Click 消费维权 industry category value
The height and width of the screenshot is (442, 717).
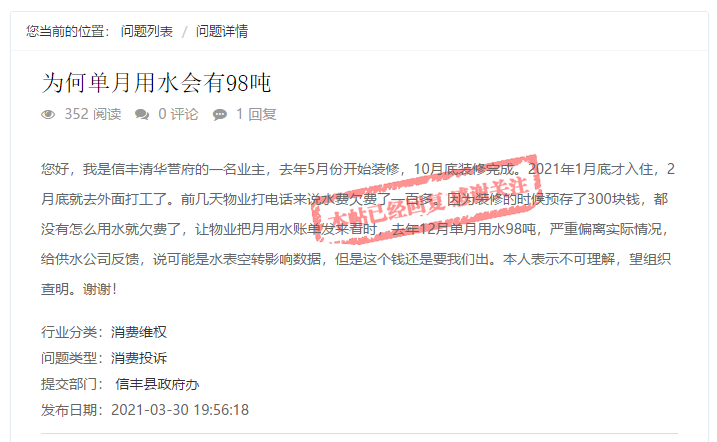tap(139, 332)
